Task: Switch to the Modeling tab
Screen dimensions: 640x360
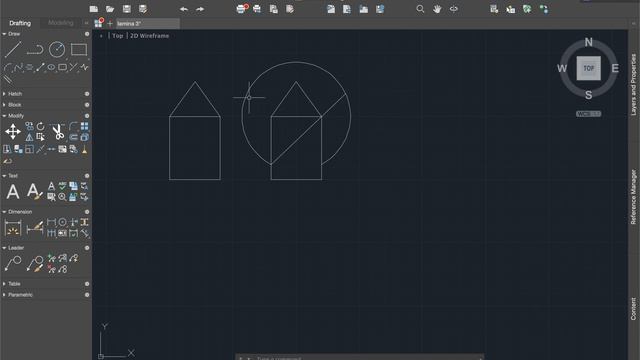Action: point(60,23)
